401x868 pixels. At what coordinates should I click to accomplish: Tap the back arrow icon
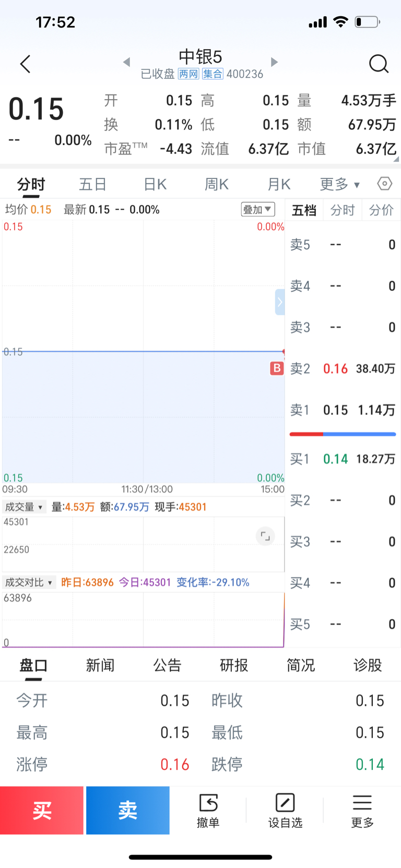tap(25, 64)
